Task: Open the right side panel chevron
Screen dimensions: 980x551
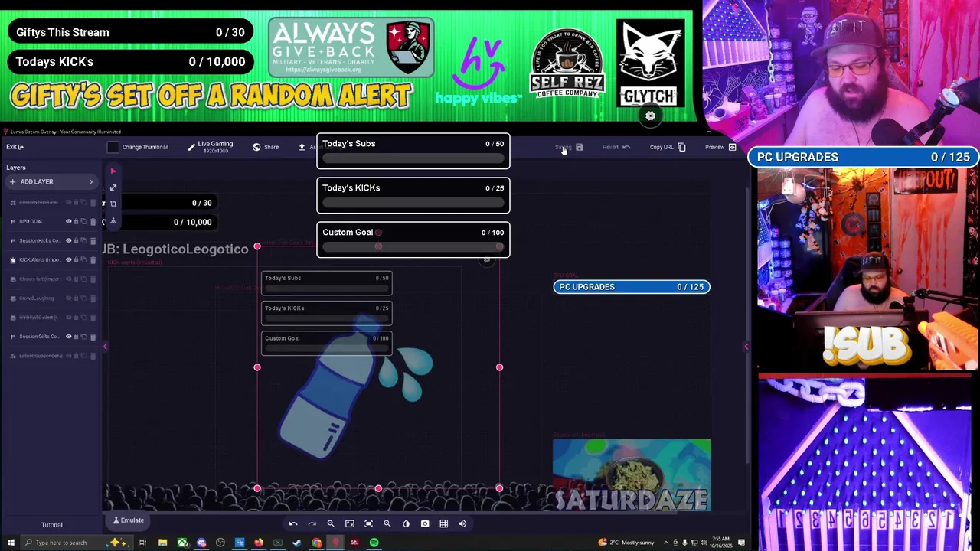Action: [x=746, y=347]
